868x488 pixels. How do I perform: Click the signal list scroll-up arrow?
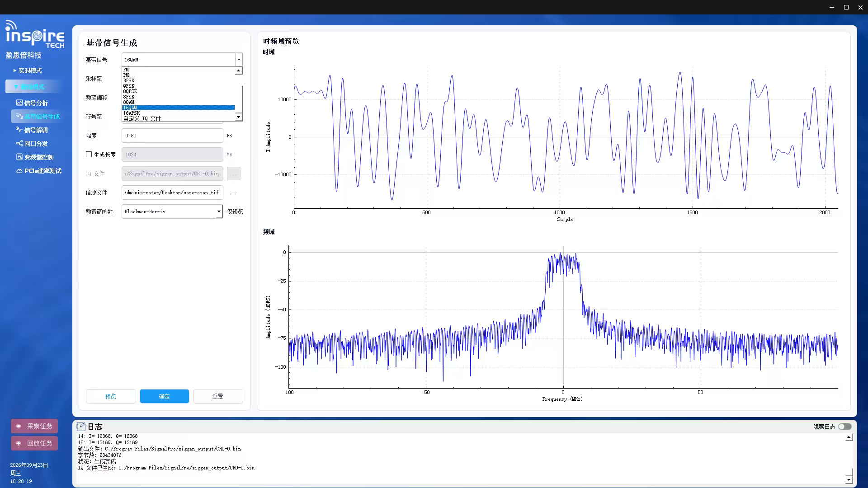point(239,70)
